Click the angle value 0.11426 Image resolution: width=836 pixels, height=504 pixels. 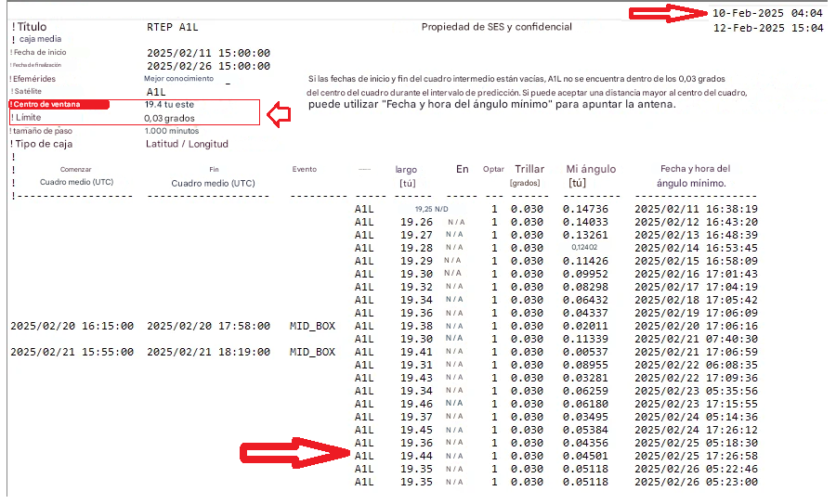(585, 261)
